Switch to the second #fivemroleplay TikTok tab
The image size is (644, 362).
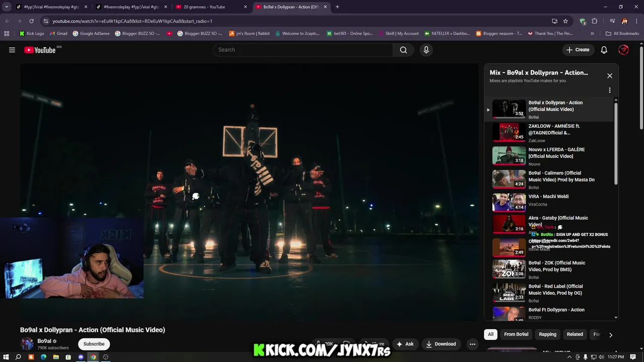131,7
